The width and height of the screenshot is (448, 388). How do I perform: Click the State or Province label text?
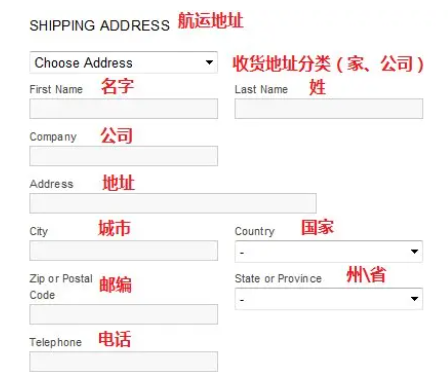(x=278, y=279)
